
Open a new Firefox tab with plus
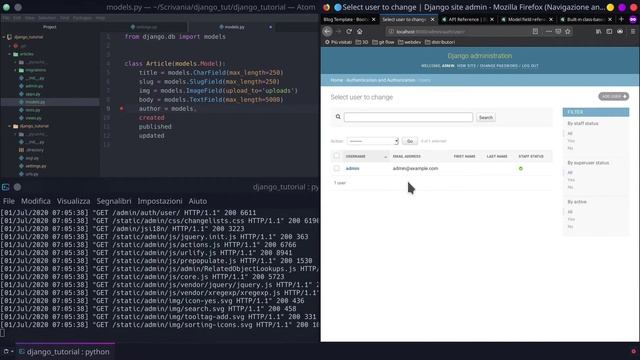(x=621, y=19)
